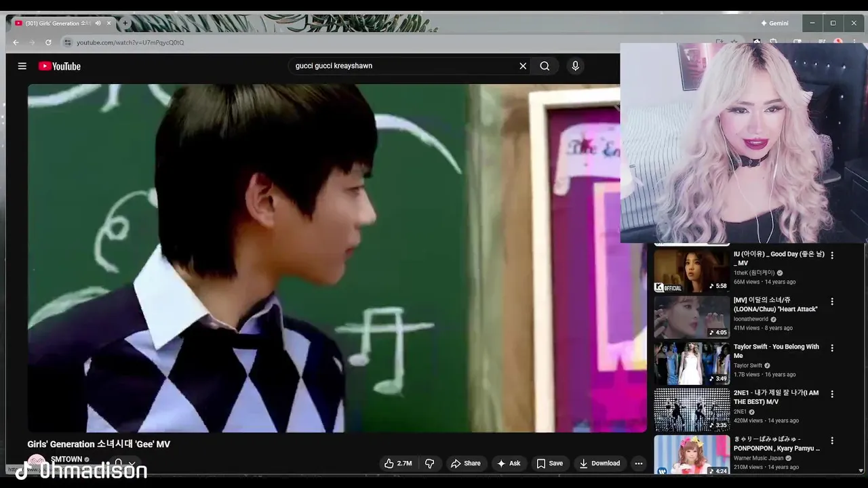Click the video title Girls' Generation 'Gee' MV
The height and width of the screenshot is (488, 868).
99,444
